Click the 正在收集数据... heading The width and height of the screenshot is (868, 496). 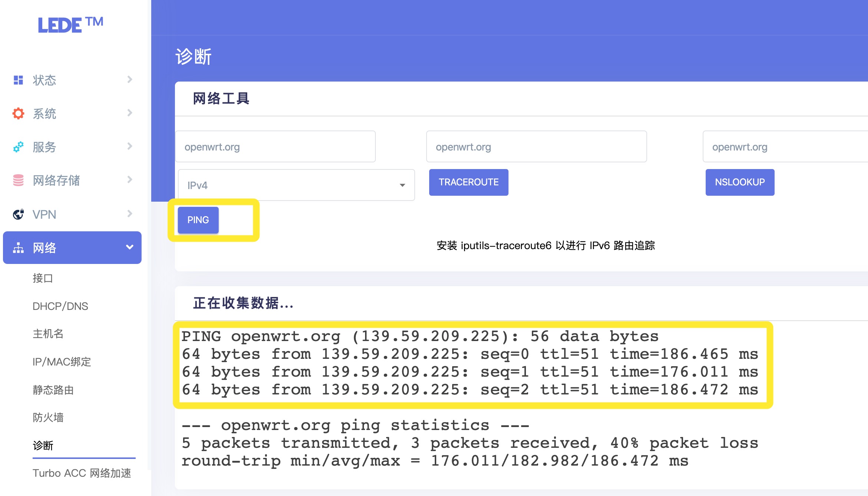coord(243,303)
